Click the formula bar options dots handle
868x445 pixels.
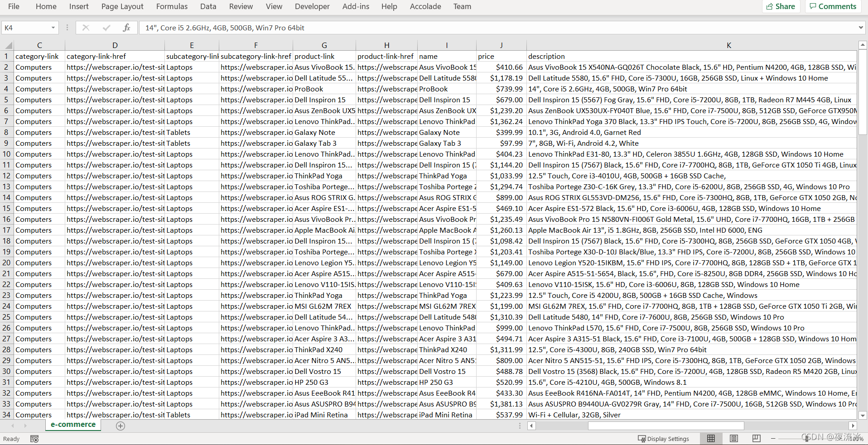click(x=67, y=28)
